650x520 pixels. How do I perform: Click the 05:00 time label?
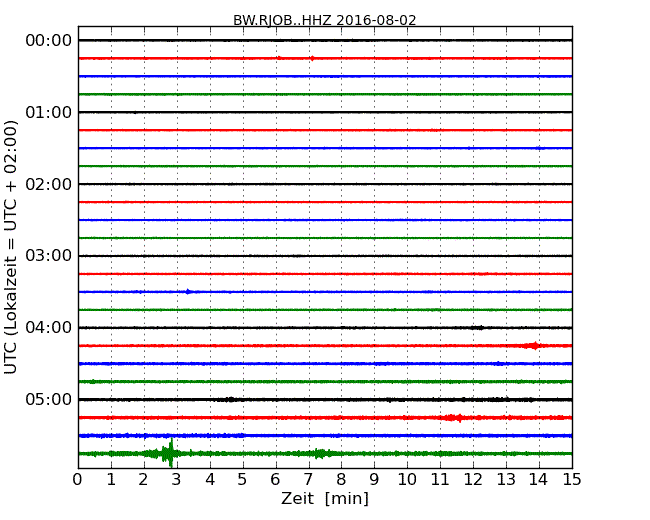pyautogui.click(x=49, y=399)
